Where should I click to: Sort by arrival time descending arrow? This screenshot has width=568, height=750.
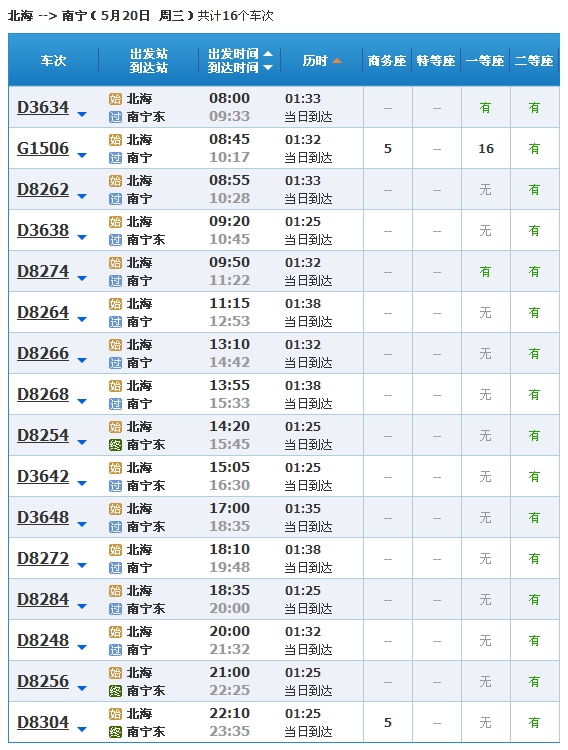click(x=268, y=67)
